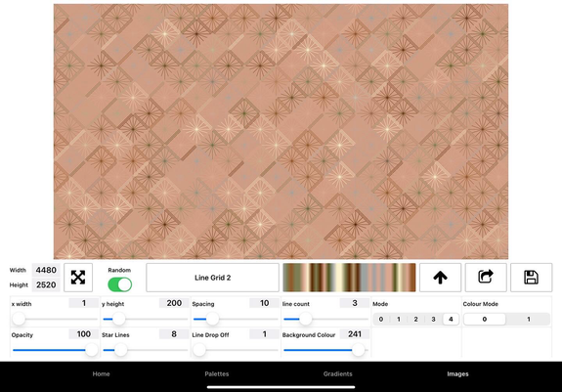
Task: Click the Background Colour slider thumb
Action: click(358, 350)
